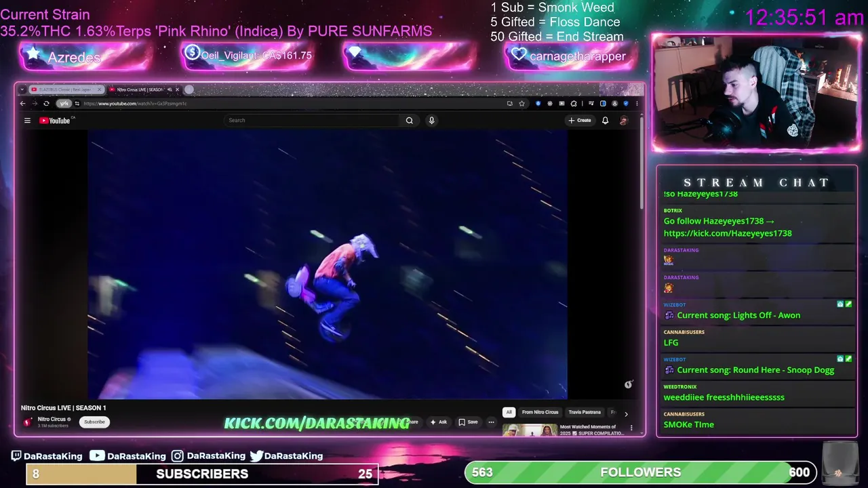
Task: Click the carnagetharapper heart badge
Action: click(x=571, y=56)
